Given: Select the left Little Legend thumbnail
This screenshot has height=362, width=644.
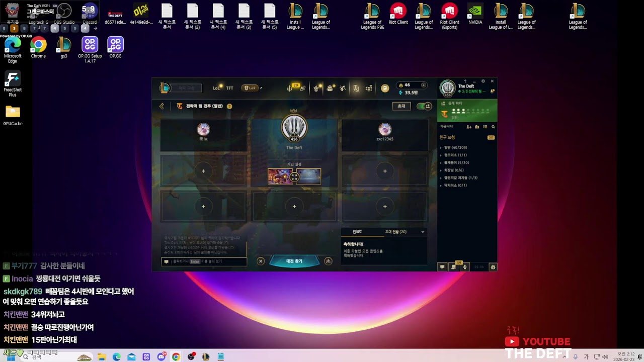Looking at the screenshot, I should pyautogui.click(x=280, y=176).
